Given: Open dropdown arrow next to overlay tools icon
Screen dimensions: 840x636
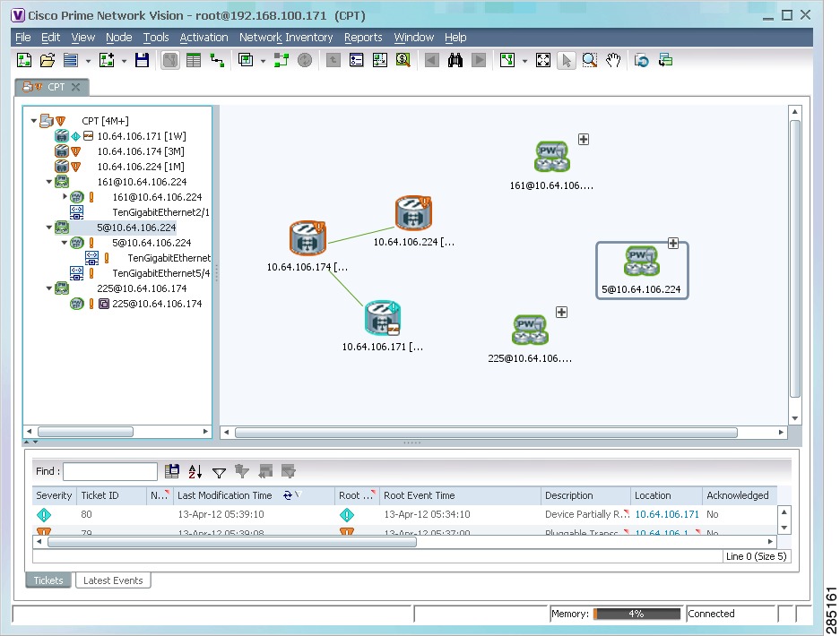Looking at the screenshot, I should pos(263,61).
